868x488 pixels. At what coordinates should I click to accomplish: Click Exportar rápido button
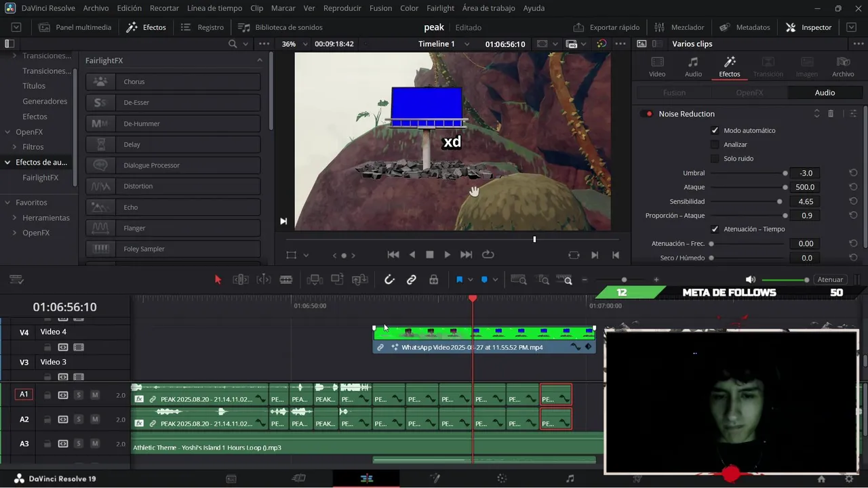[x=606, y=27]
